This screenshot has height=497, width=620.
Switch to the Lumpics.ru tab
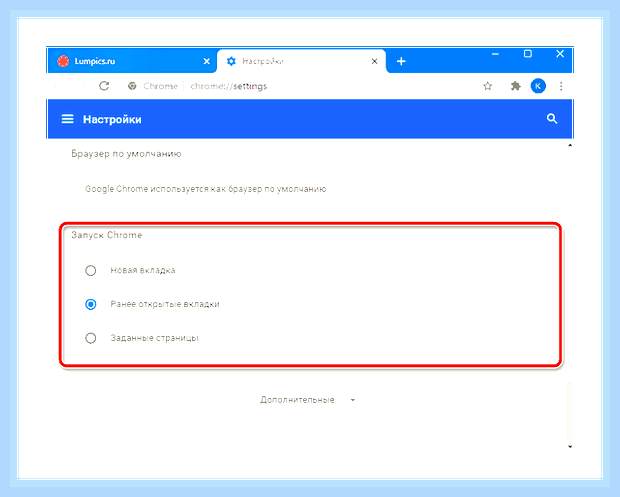[132, 61]
